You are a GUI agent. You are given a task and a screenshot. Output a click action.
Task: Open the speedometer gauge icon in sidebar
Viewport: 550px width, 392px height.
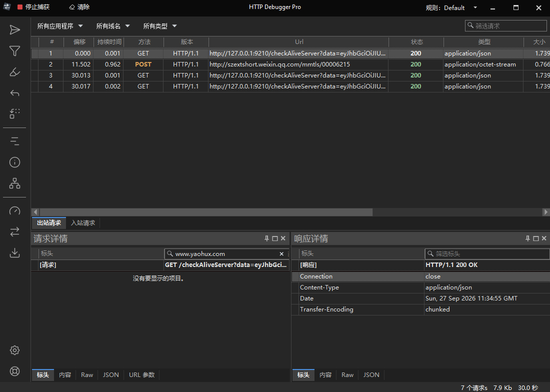14,210
